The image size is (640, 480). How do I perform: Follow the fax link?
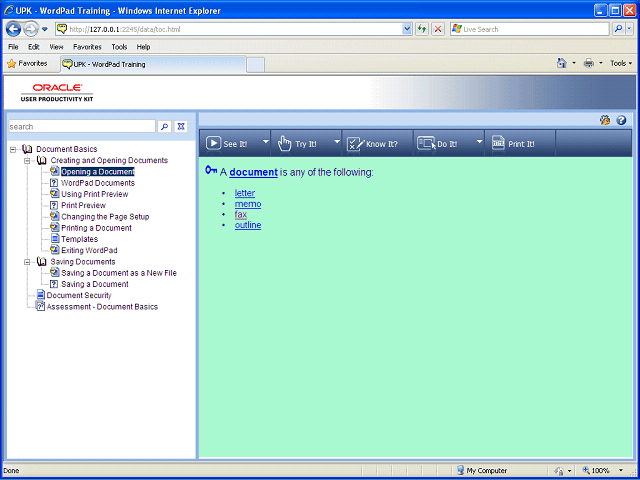[x=241, y=215]
